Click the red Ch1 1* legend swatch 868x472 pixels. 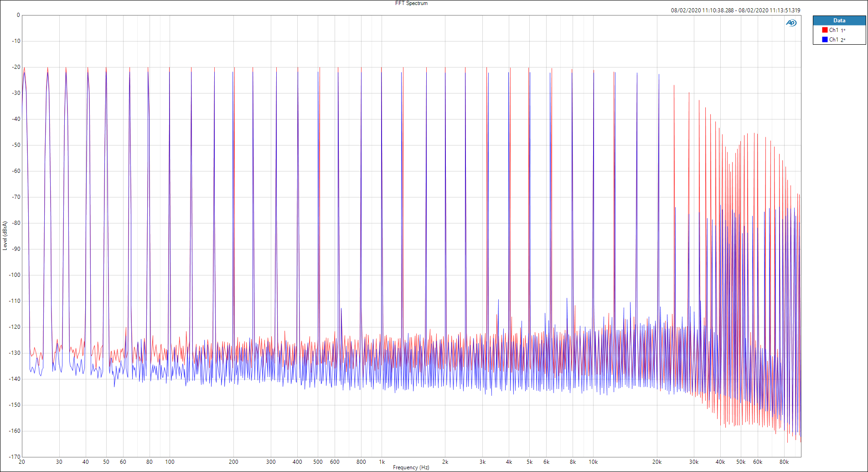(x=825, y=30)
